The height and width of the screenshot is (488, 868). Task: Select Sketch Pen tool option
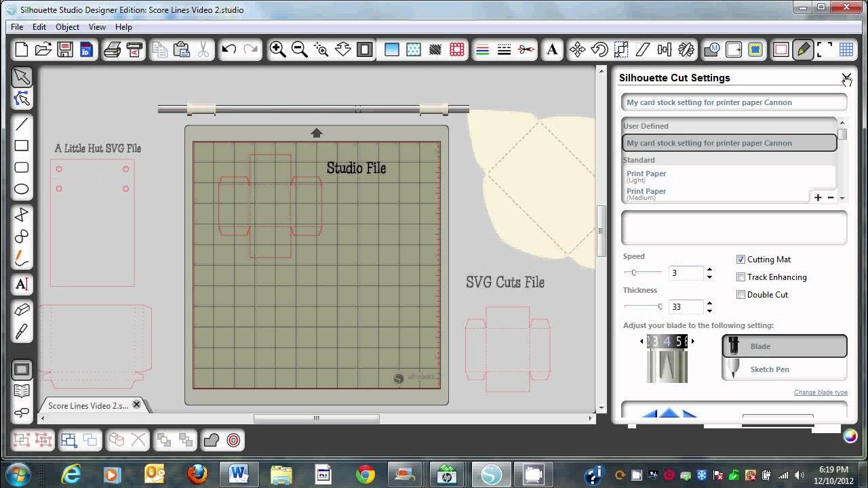pos(785,369)
